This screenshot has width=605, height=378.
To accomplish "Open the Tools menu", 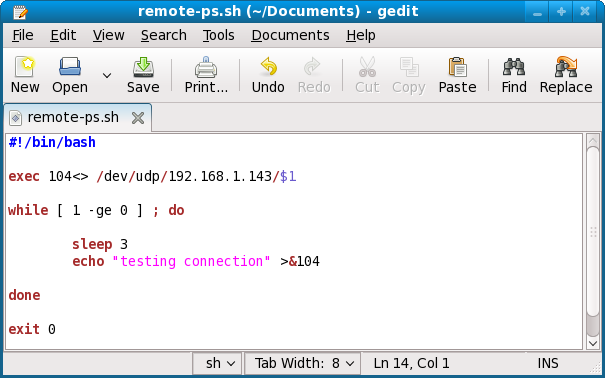I will [x=219, y=35].
